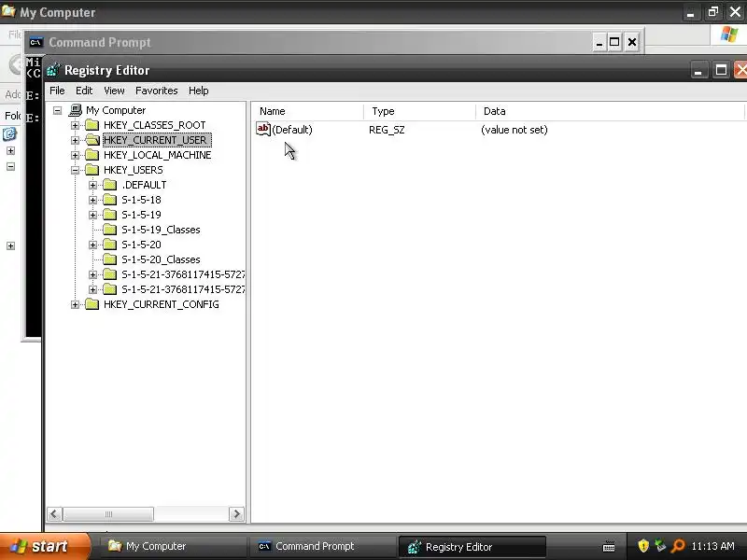747x560 pixels.
Task: Collapse the HKEY_USERS key
Action: pos(75,170)
